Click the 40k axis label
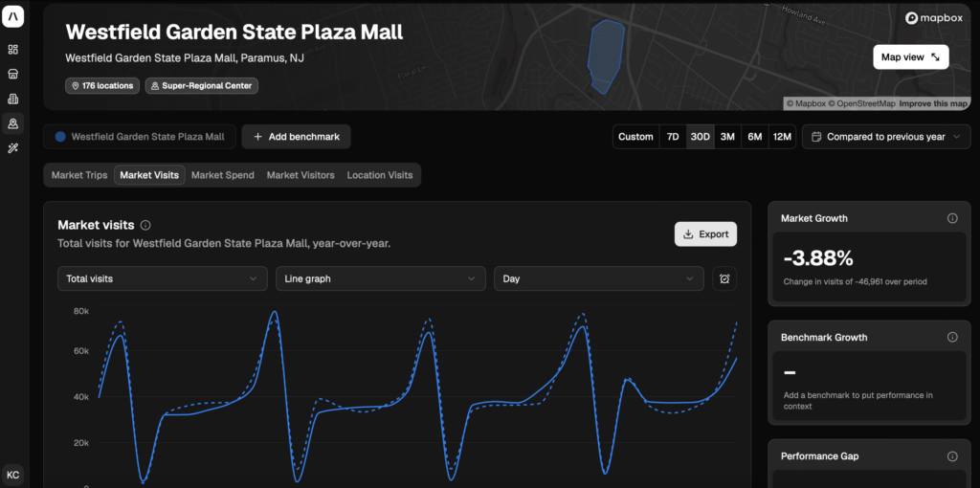980x488 pixels. pyautogui.click(x=80, y=397)
